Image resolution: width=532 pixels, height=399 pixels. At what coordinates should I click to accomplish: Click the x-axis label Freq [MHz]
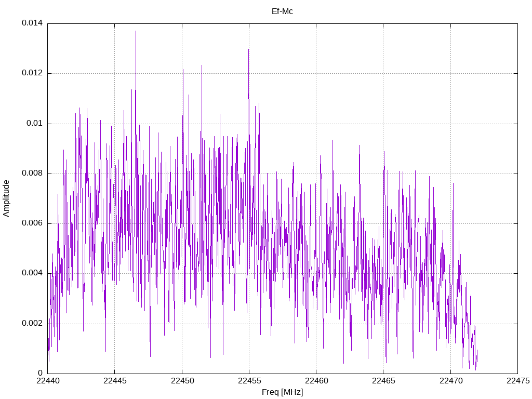click(282, 392)
